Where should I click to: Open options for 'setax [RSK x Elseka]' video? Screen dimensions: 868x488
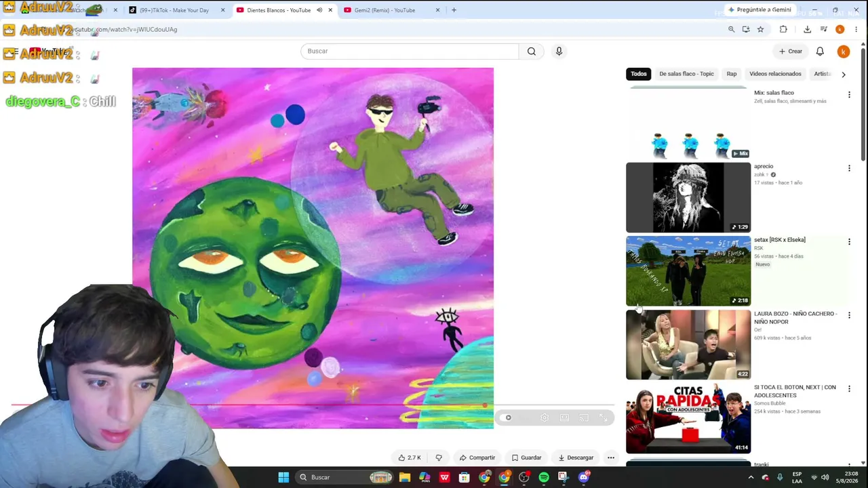coord(849,241)
